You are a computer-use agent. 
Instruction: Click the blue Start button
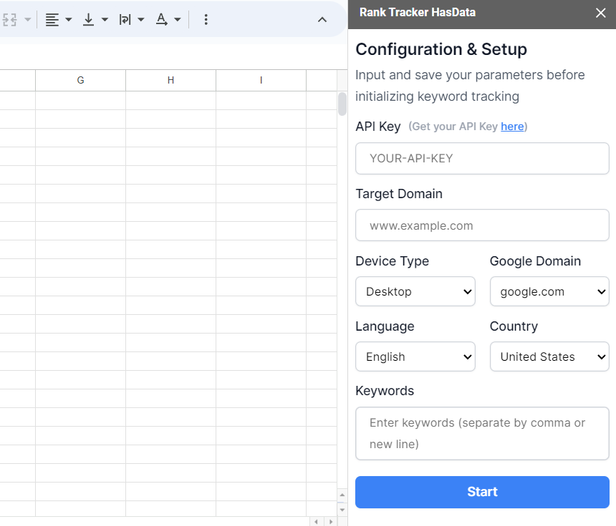click(x=482, y=492)
